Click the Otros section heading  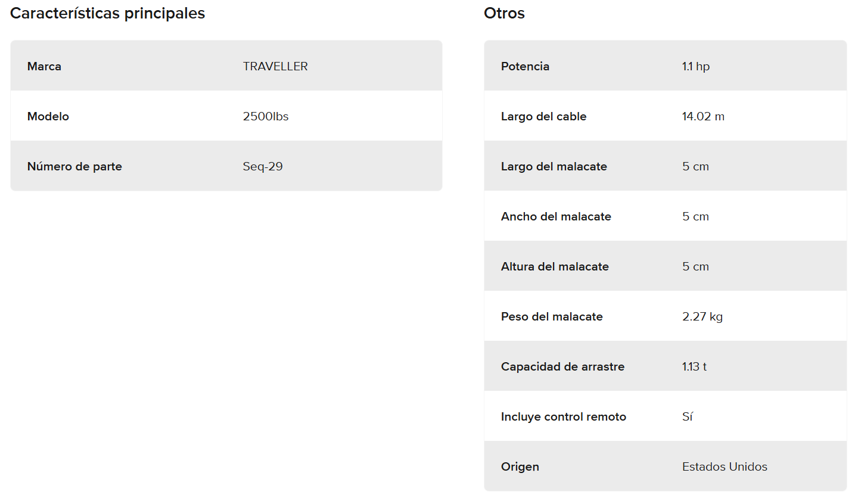(504, 13)
